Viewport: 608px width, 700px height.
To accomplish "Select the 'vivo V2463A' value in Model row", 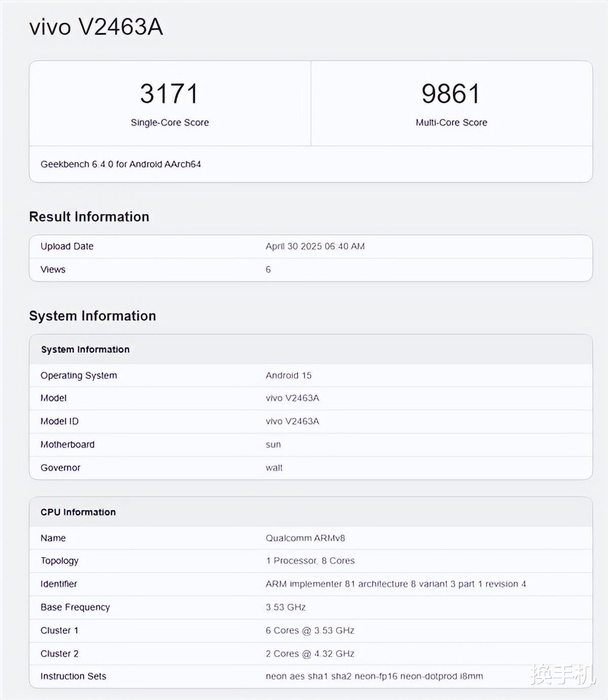I will coord(292,398).
